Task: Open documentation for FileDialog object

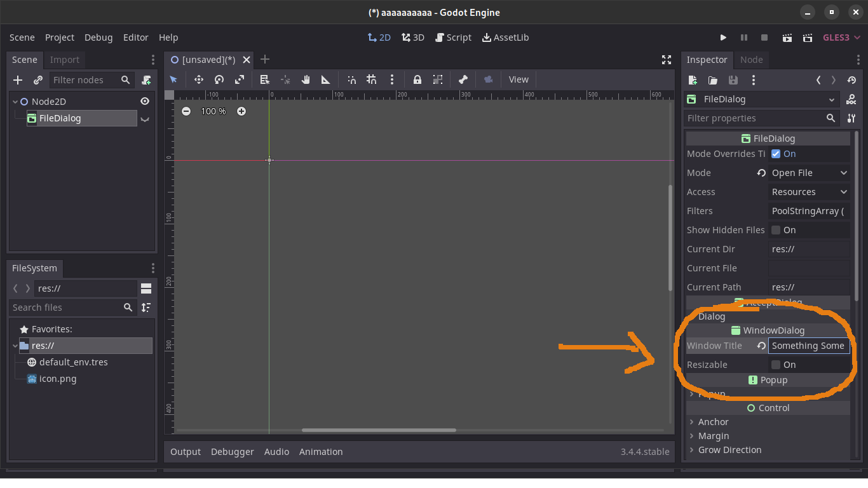Action: point(851,100)
